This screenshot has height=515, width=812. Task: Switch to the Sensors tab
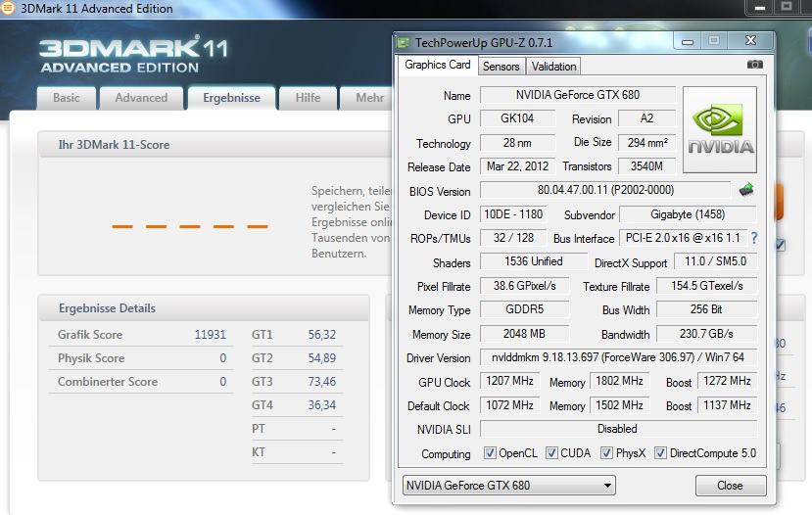(501, 67)
